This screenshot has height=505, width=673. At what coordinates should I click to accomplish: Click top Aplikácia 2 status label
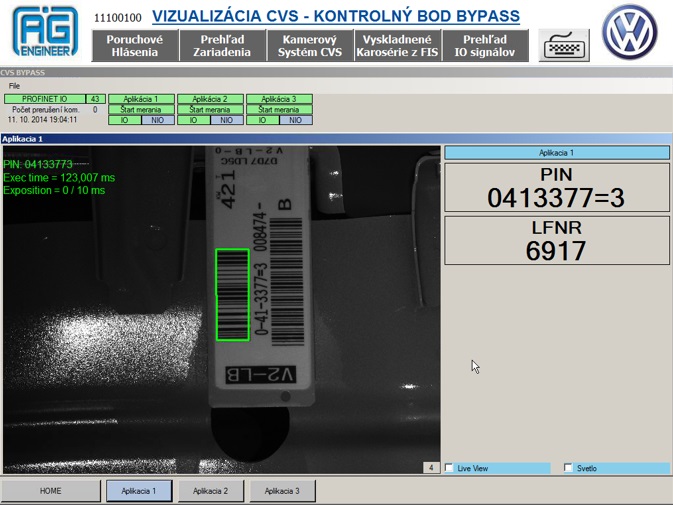[210, 99]
